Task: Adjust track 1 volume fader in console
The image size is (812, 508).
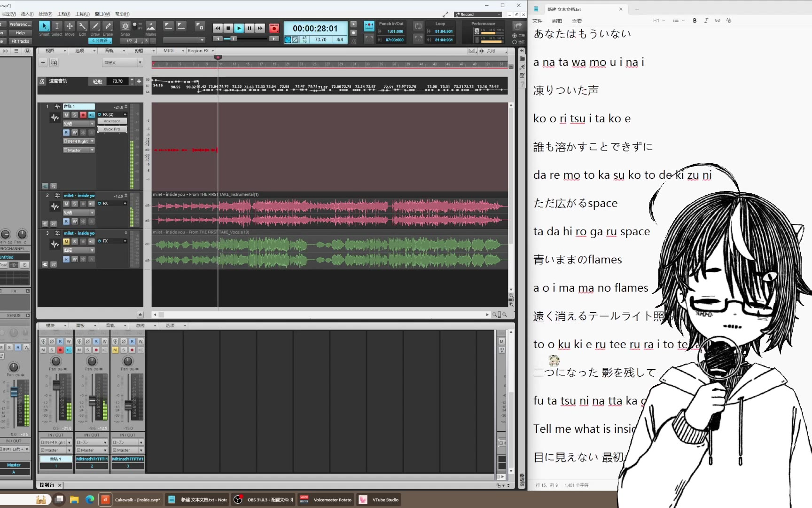Action: point(56,386)
